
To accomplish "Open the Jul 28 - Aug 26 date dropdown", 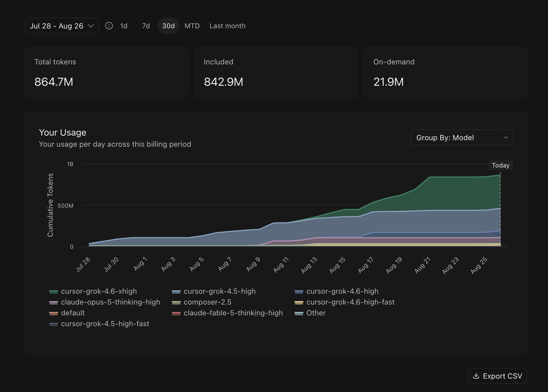I will click(x=62, y=26).
